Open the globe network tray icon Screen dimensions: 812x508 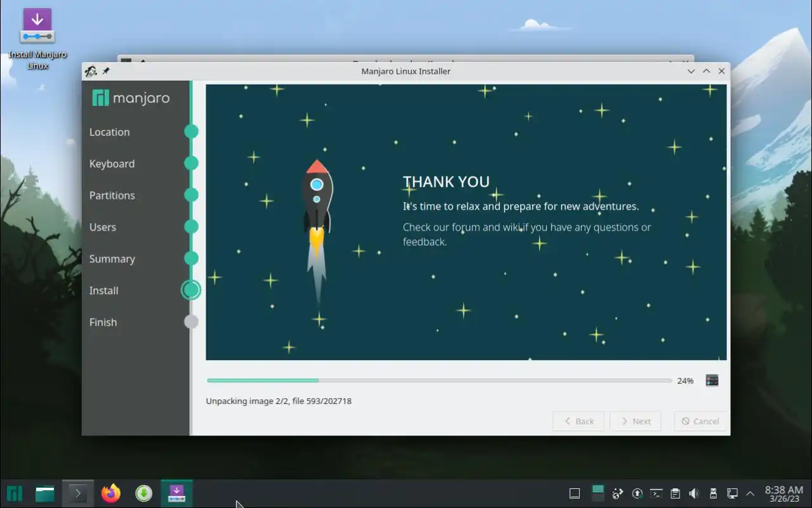pos(618,493)
